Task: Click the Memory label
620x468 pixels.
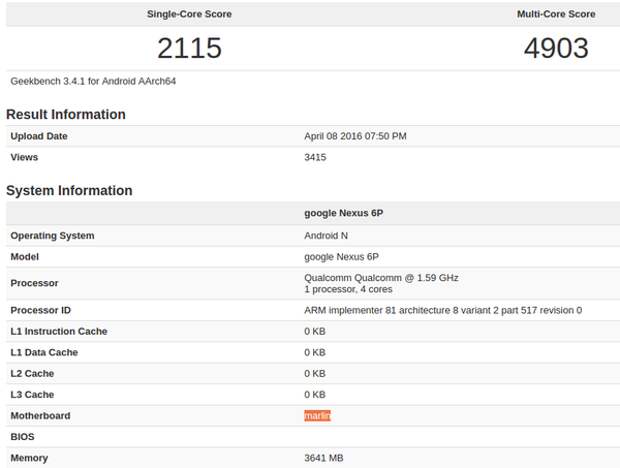Action: tap(29, 458)
